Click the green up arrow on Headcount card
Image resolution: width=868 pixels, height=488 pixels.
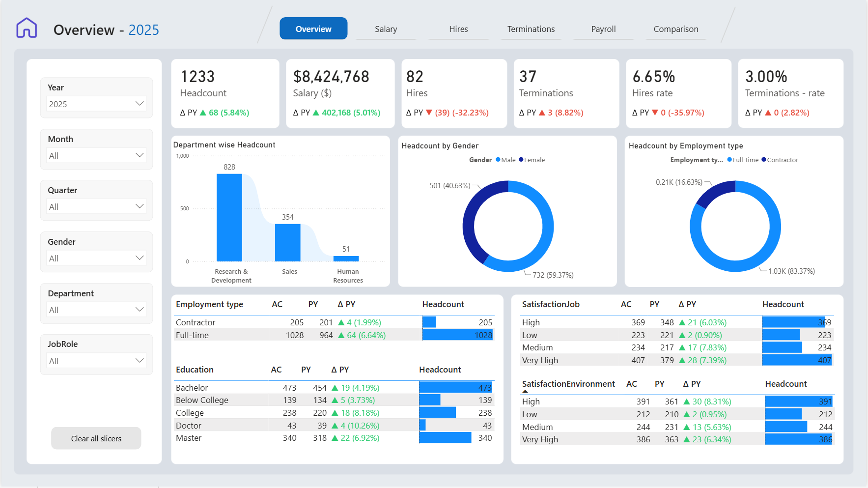click(203, 113)
